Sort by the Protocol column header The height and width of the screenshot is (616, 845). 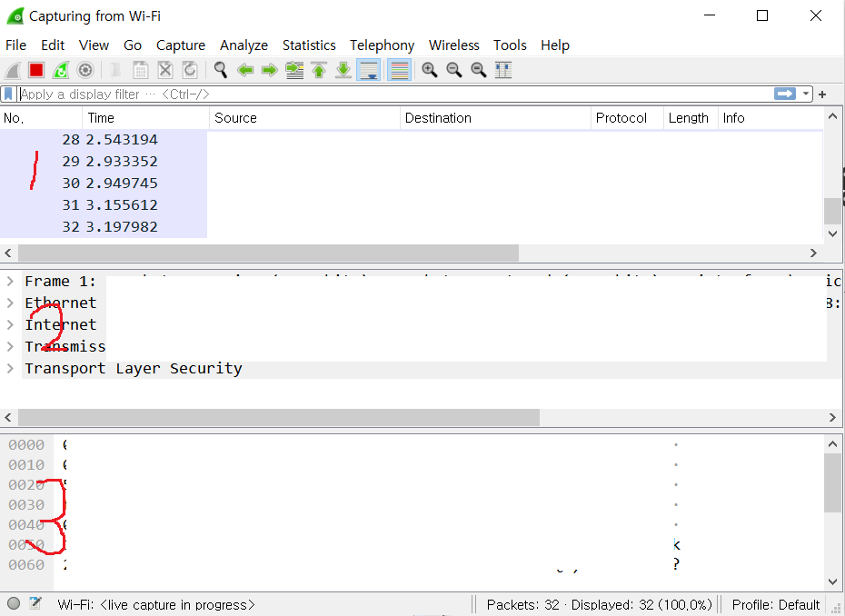pyautogui.click(x=627, y=118)
